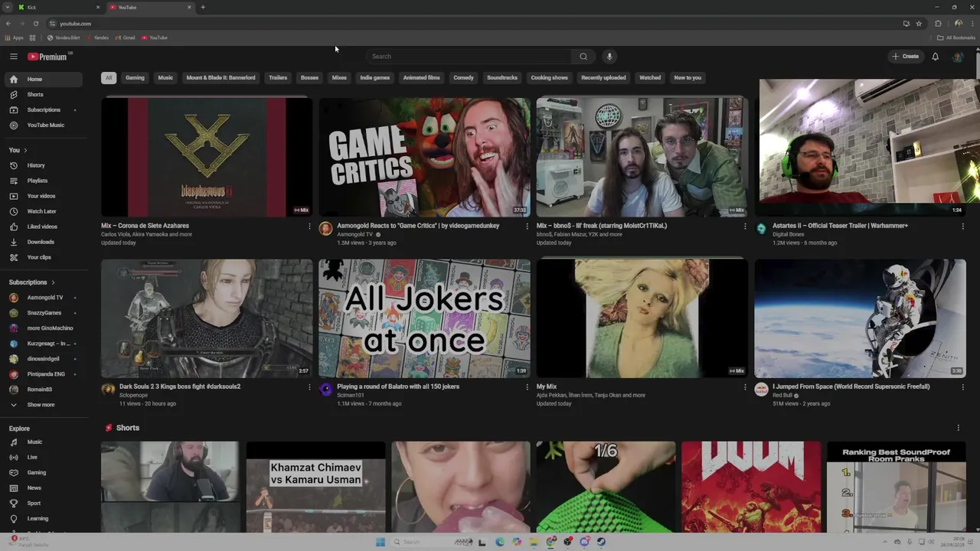Image resolution: width=980 pixels, height=551 pixels.
Task: Open more options for Shorts shelf
Action: (x=959, y=429)
